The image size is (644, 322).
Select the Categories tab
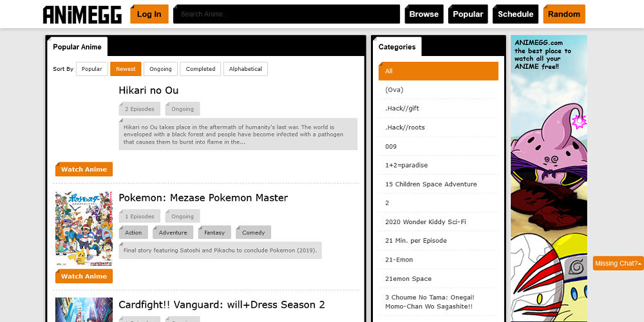point(397,47)
